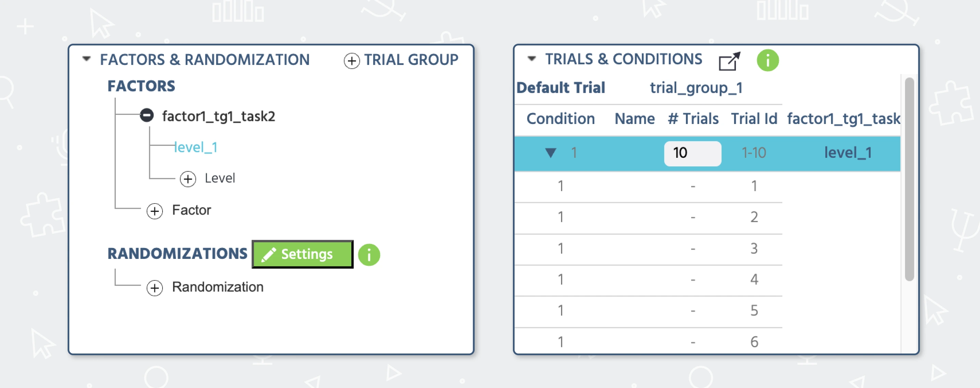The height and width of the screenshot is (388, 980).
Task: Collapse condition 1 row triangle
Action: click(550, 153)
